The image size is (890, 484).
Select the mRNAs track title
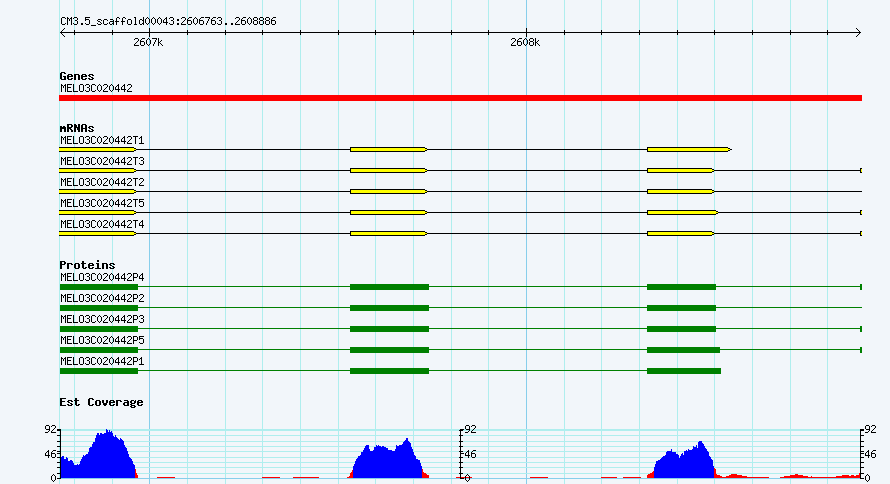(77, 128)
